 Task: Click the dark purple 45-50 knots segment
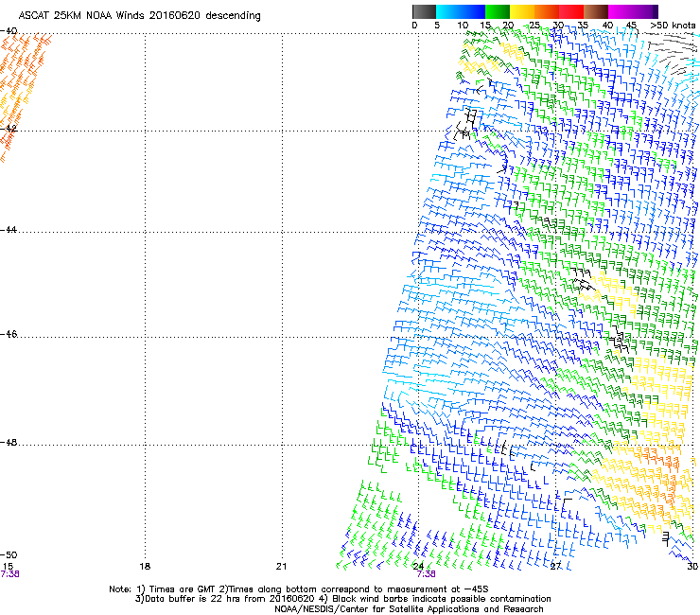[x=645, y=11]
